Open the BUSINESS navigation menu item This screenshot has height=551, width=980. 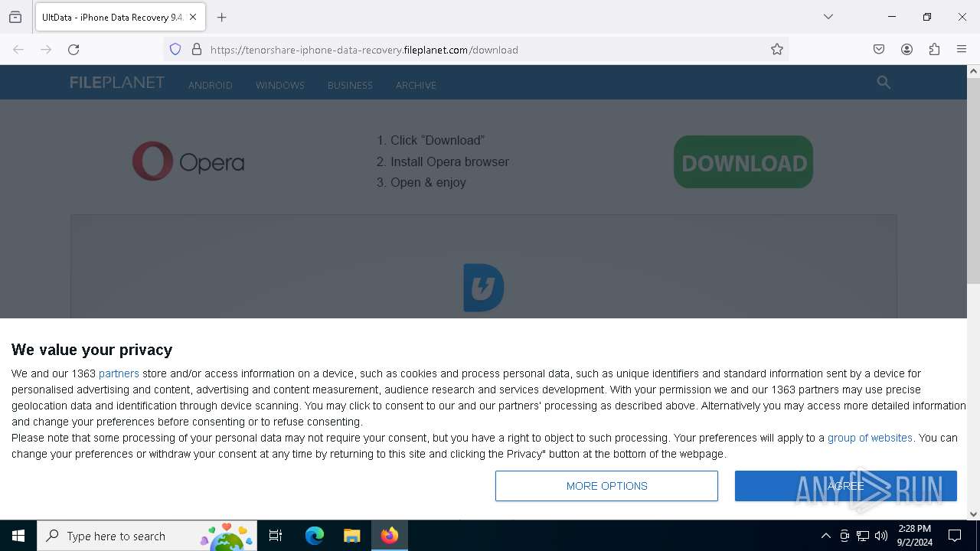click(x=350, y=85)
